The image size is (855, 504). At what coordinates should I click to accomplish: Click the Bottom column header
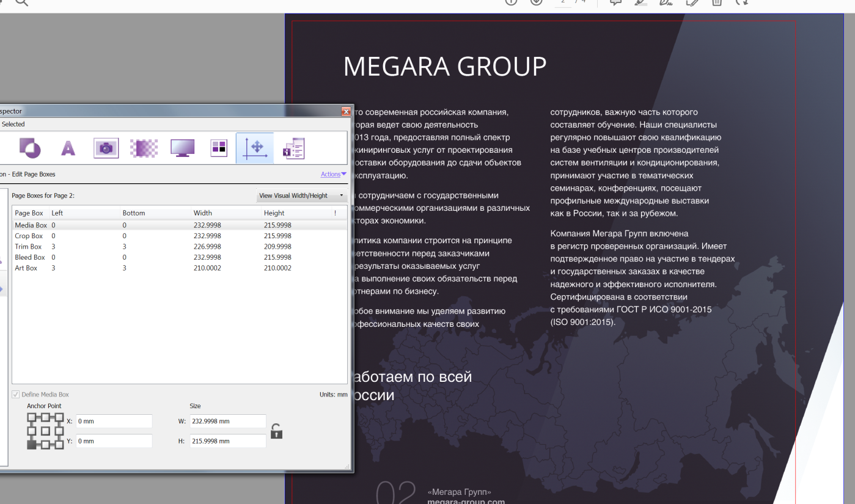click(156, 213)
